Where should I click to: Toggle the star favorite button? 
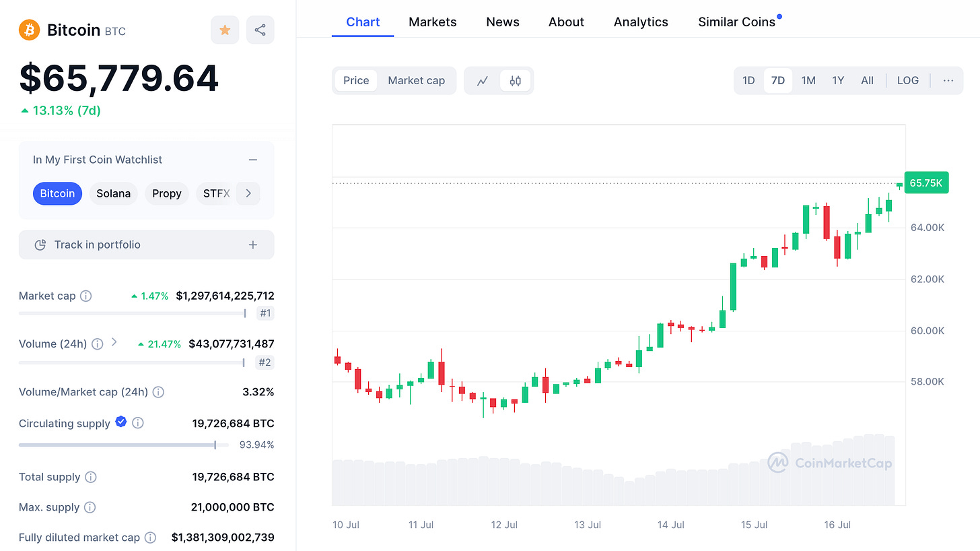(x=225, y=30)
